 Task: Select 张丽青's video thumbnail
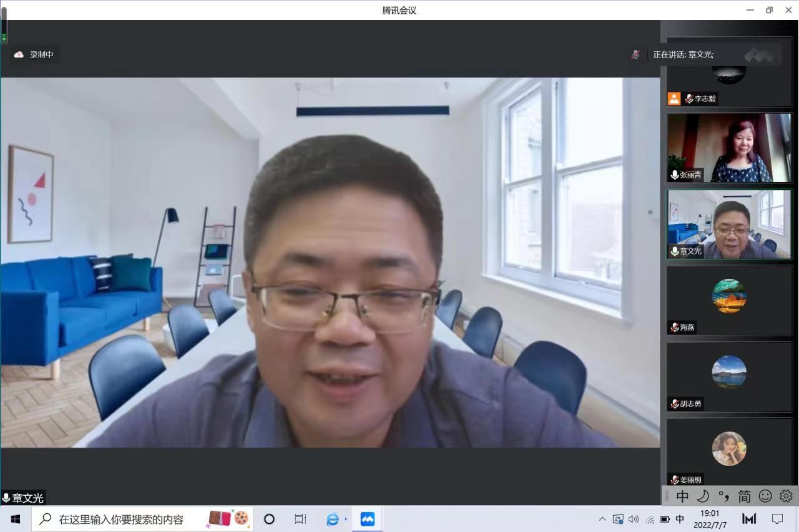click(729, 148)
